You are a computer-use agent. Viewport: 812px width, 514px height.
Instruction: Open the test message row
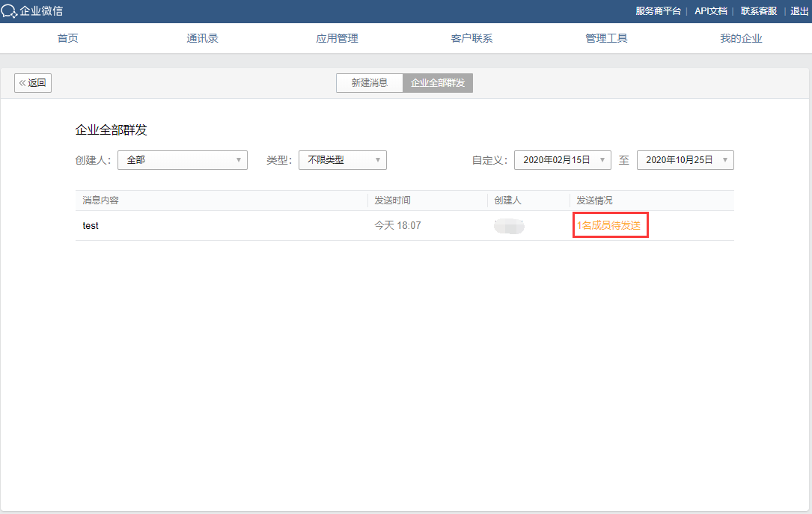click(91, 225)
